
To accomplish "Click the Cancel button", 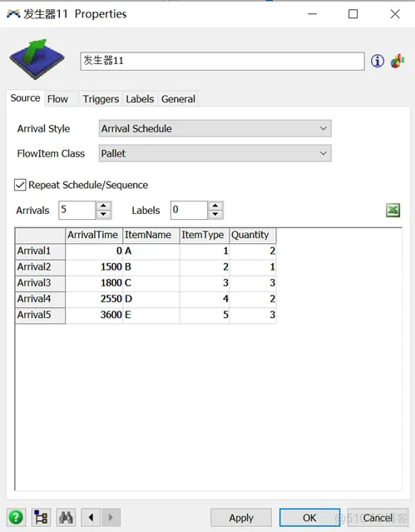I will click(x=378, y=518).
